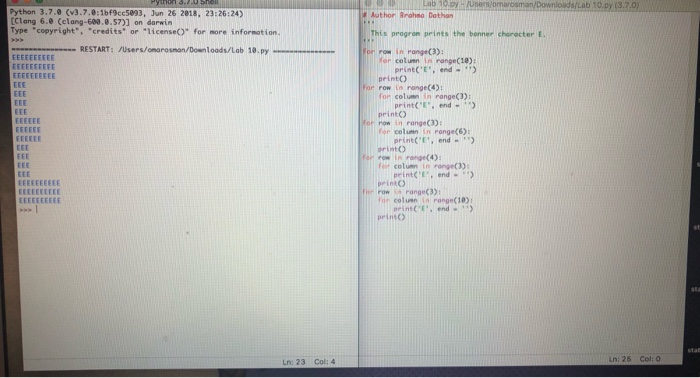Click the last EEEEEEEEEE output row above the final prompt

[39, 200]
